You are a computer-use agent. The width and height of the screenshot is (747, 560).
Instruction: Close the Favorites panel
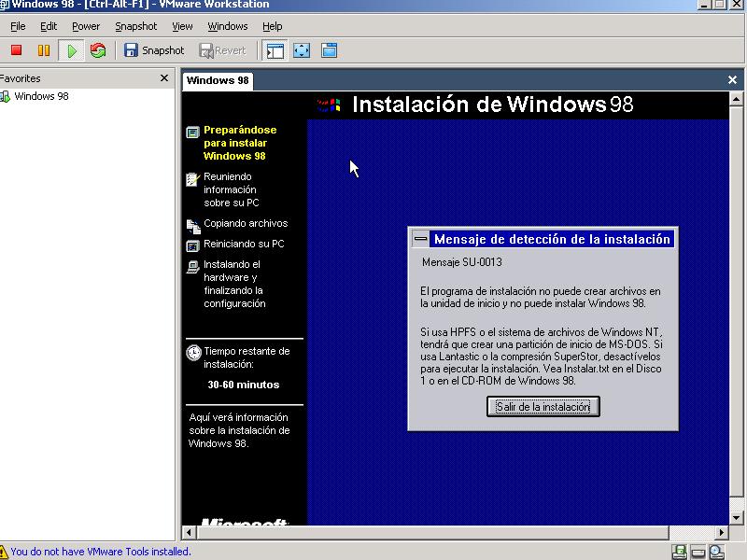point(164,78)
